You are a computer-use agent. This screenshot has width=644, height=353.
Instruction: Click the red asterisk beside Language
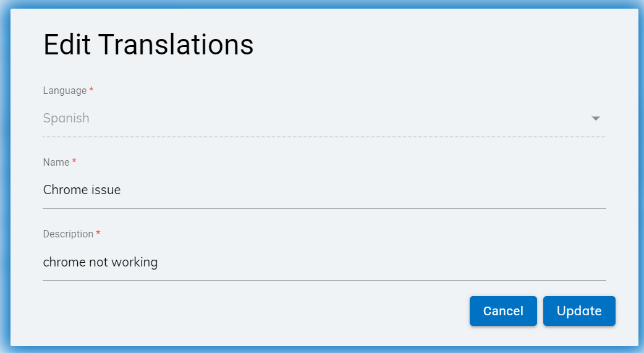coord(91,91)
